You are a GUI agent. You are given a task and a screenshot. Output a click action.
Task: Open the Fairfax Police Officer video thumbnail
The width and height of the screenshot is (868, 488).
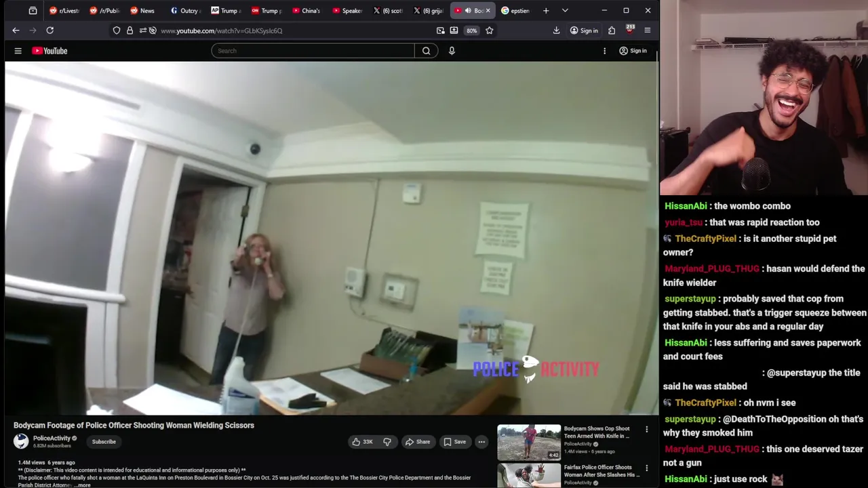529,475
